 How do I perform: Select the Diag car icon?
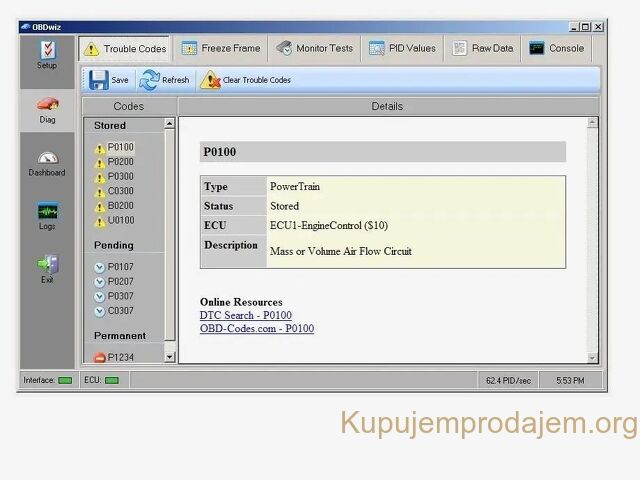[47, 108]
